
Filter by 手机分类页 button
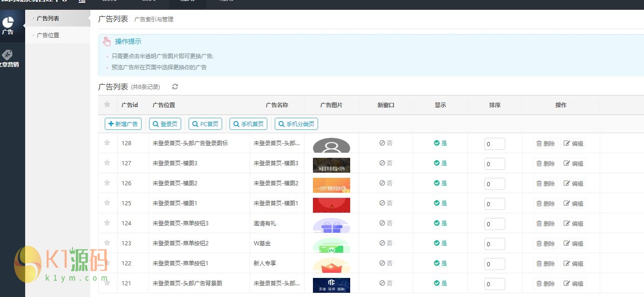296,124
